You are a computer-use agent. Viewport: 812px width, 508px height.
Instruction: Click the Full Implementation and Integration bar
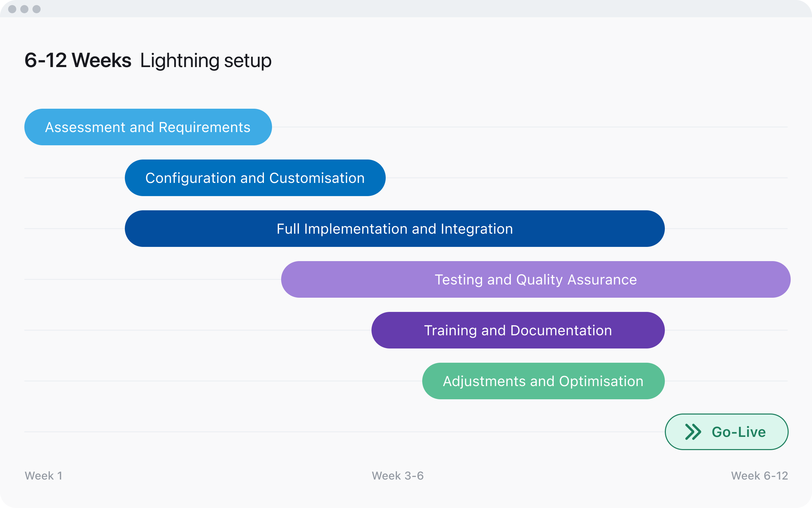coord(394,229)
